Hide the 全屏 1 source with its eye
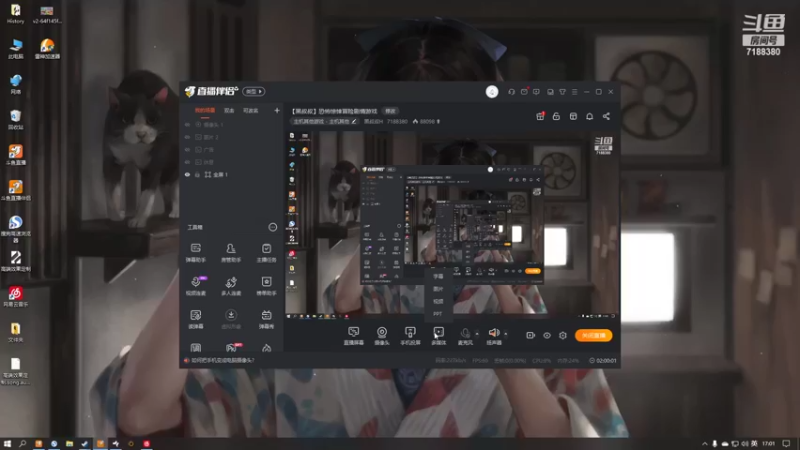Viewport: 800px width, 450px height. click(x=187, y=174)
